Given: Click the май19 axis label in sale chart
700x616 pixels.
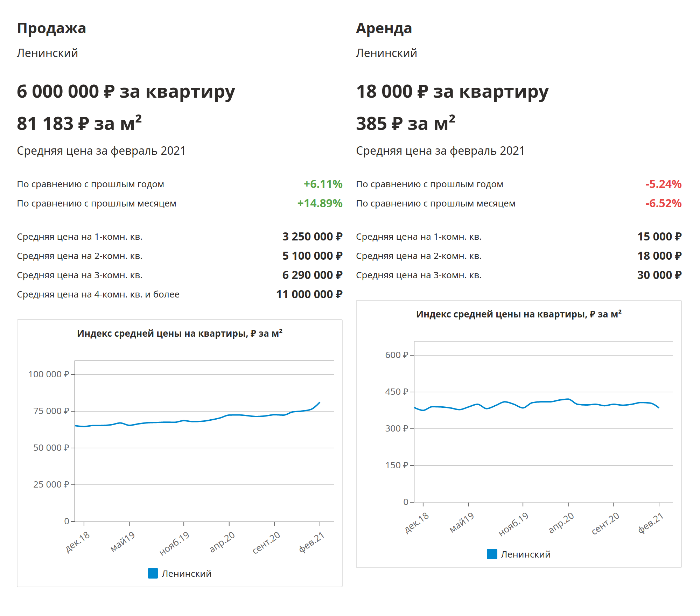Looking at the screenshot, I should (122, 541).
